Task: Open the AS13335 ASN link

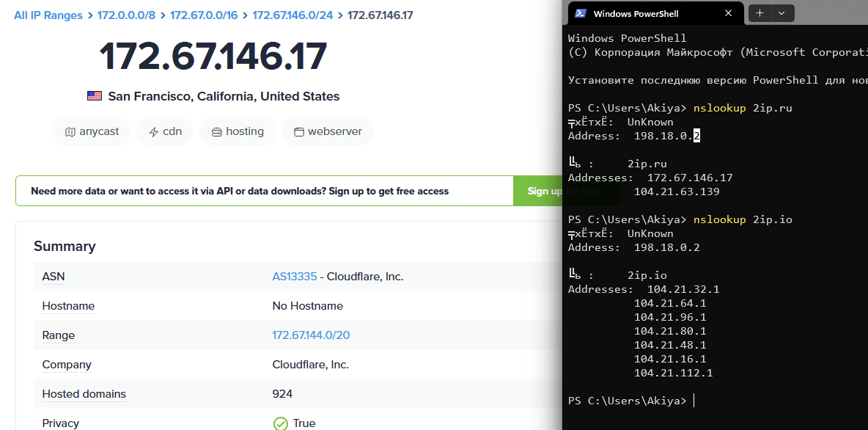Action: (295, 277)
